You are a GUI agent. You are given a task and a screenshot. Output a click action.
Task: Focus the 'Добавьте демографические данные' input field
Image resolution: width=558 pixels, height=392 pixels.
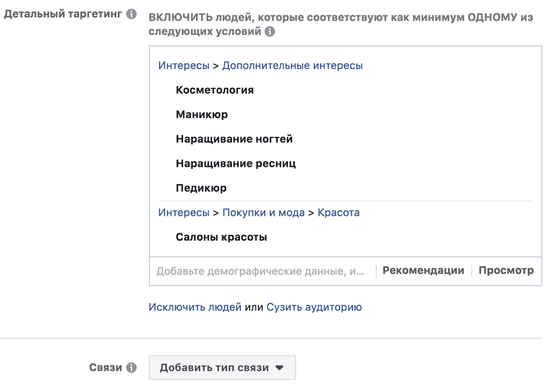point(260,271)
